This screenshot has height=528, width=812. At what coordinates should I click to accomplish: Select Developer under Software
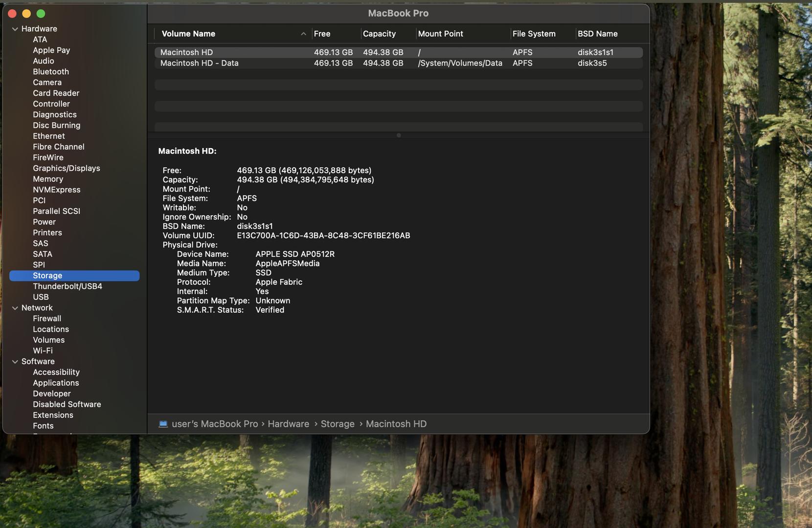52,394
